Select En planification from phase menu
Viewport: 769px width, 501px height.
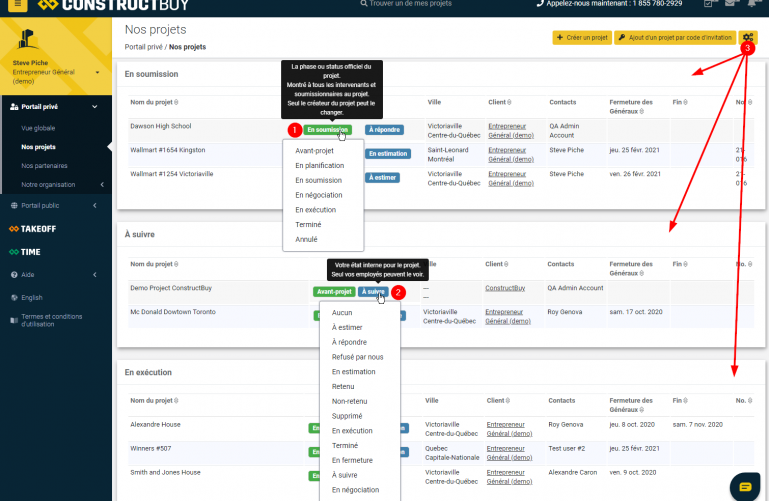coord(320,166)
